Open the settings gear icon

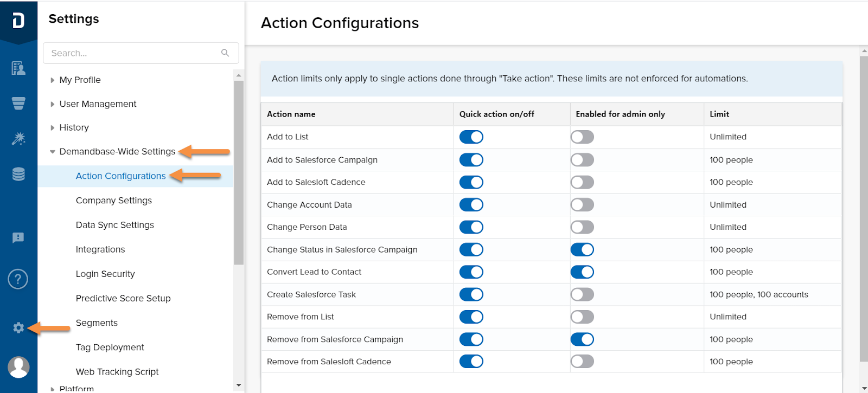(x=18, y=328)
